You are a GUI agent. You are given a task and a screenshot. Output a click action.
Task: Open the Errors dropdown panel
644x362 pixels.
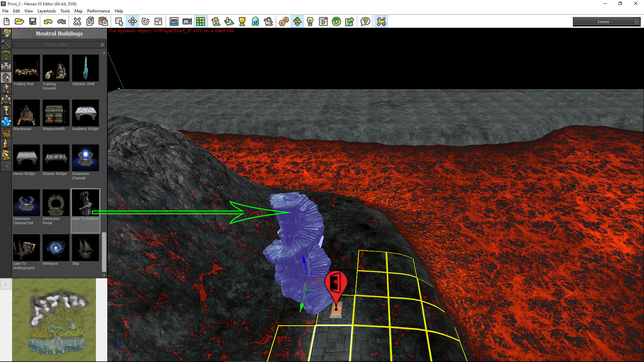[606, 22]
